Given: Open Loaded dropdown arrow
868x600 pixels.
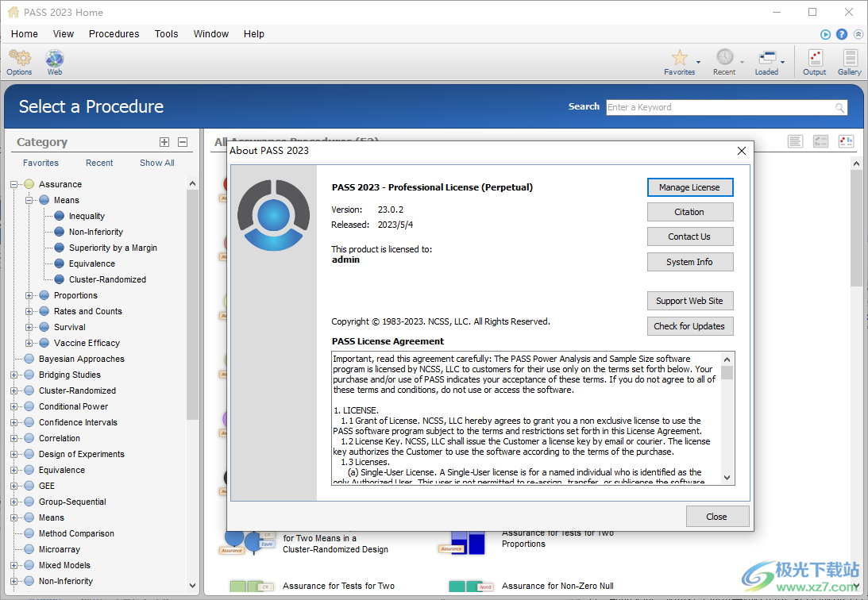Looking at the screenshot, I should tap(782, 62).
